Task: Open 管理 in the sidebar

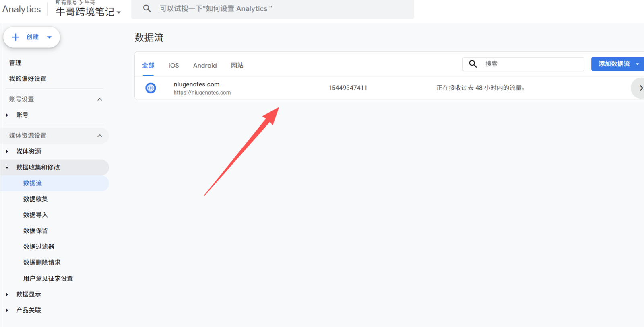Action: point(15,63)
